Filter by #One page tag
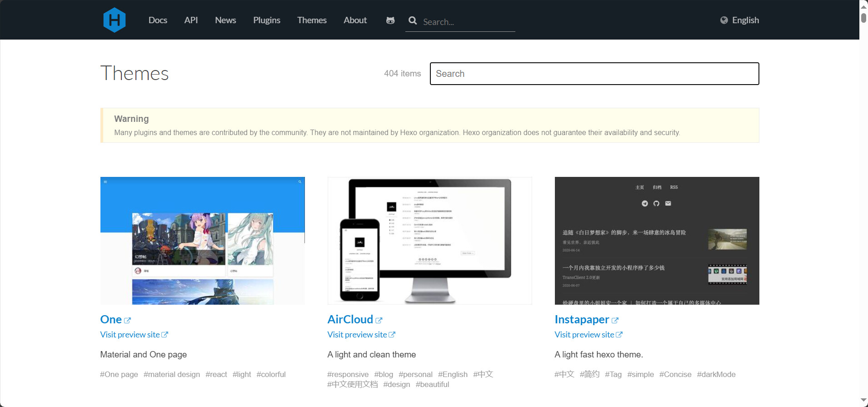This screenshot has width=868, height=407. click(119, 374)
